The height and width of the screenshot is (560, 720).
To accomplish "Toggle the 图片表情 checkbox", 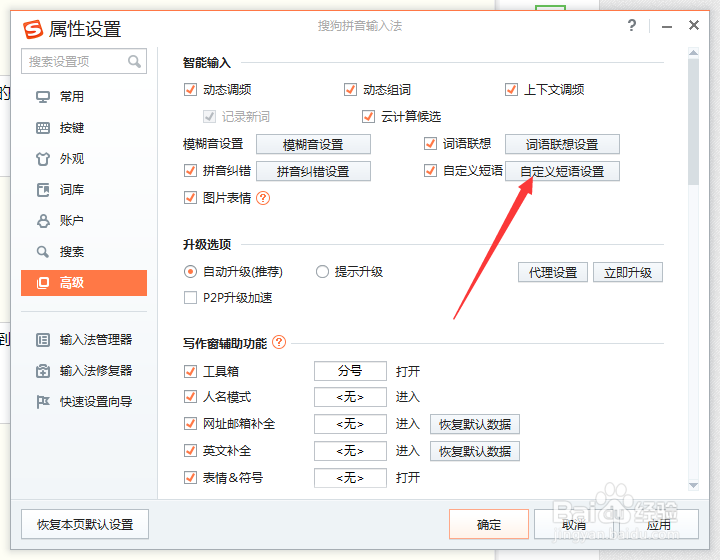I will click(190, 198).
